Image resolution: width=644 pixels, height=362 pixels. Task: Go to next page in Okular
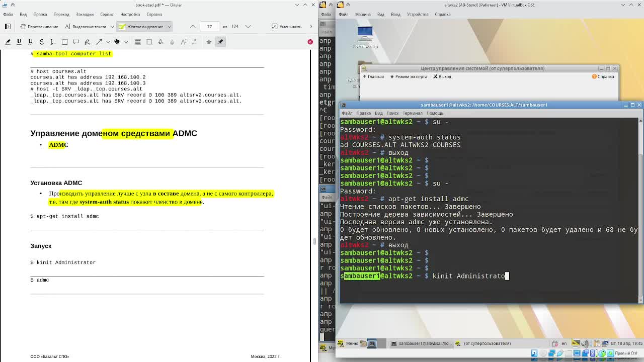coord(248,26)
